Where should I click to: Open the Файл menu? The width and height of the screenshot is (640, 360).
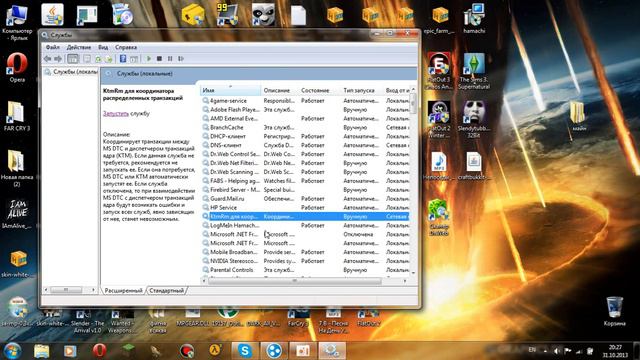[53, 47]
